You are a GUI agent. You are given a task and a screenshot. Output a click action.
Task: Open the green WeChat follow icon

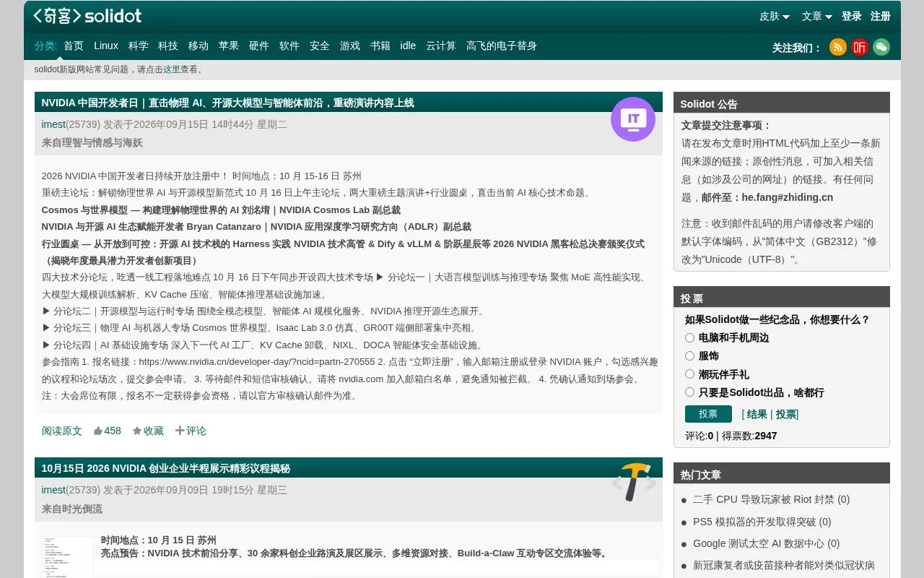point(881,47)
